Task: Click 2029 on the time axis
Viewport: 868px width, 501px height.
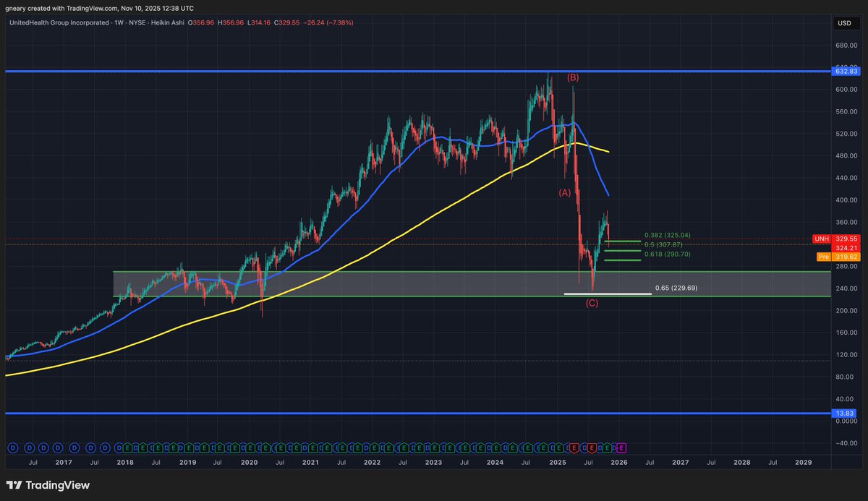Action: (804, 461)
